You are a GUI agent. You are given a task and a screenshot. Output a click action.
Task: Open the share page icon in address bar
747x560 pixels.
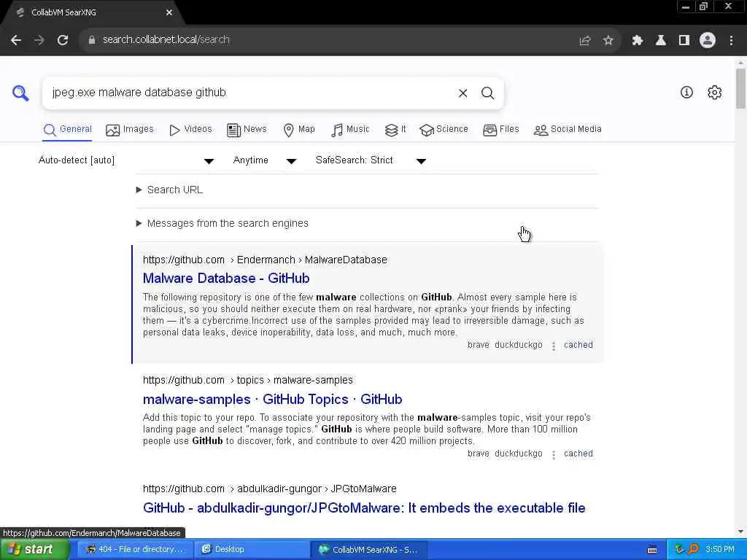click(x=584, y=41)
